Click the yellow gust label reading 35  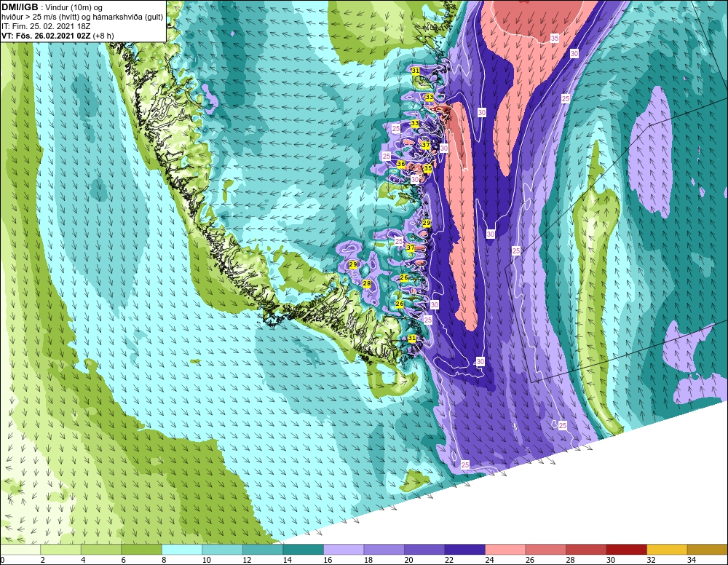(427, 168)
